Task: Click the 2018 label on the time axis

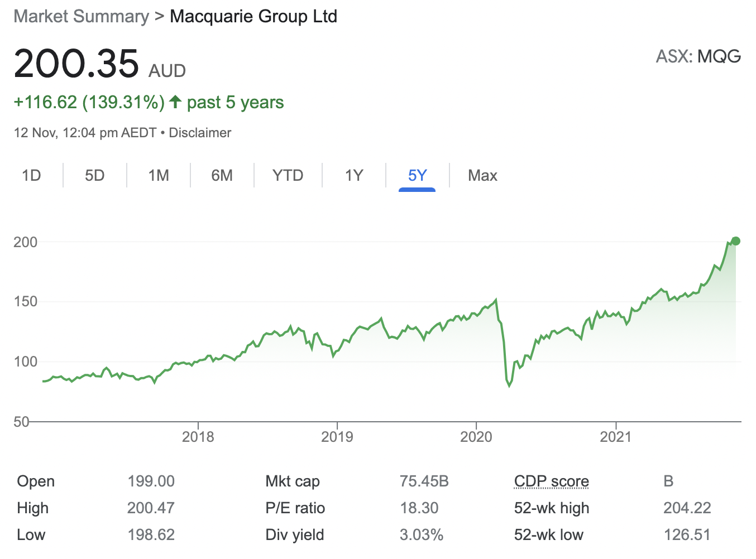Action: pyautogui.click(x=198, y=436)
